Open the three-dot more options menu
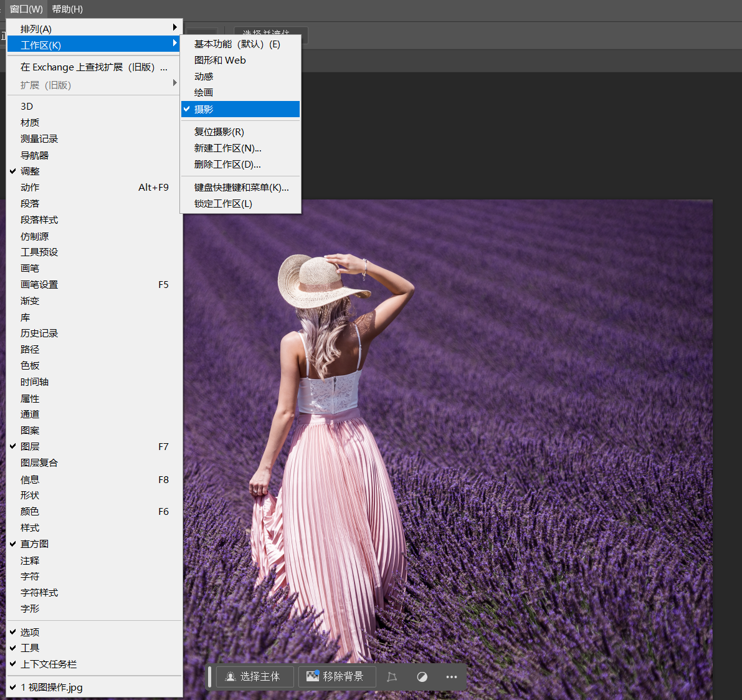742x700 pixels. click(452, 677)
